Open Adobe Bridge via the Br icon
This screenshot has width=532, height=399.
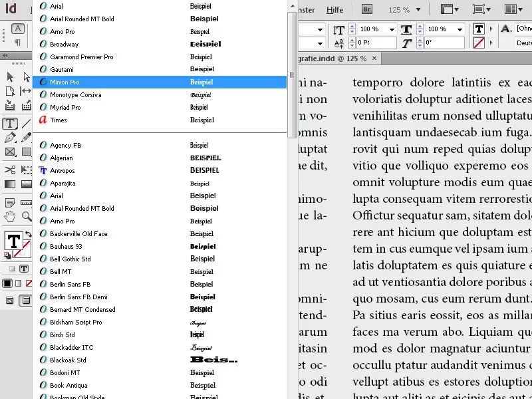tap(366, 9)
